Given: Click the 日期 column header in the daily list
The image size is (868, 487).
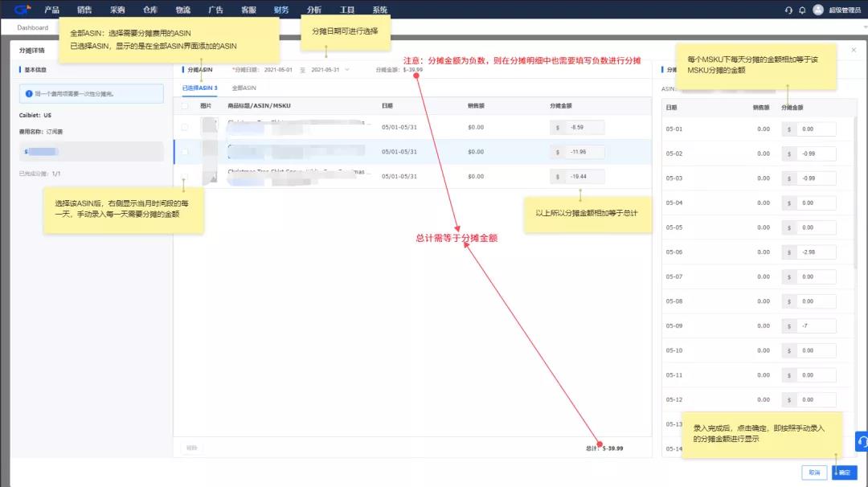Looking at the screenshot, I should pos(671,108).
